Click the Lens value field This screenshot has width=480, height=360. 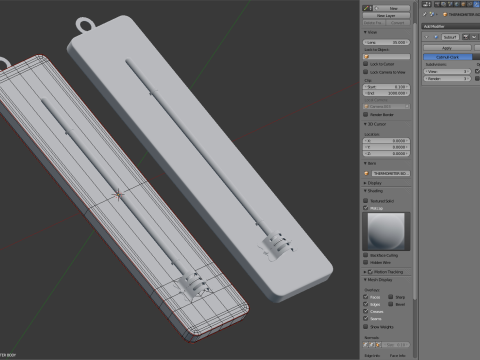coord(386,42)
